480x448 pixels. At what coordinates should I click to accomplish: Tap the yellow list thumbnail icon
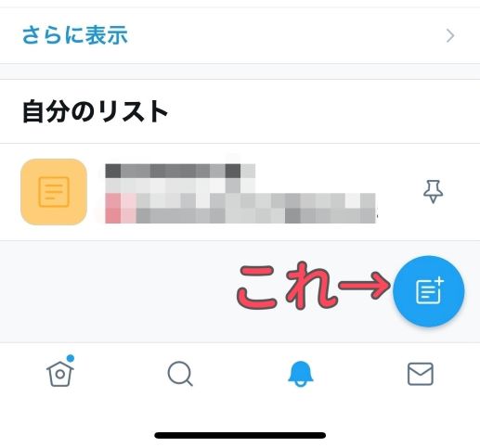(54, 192)
